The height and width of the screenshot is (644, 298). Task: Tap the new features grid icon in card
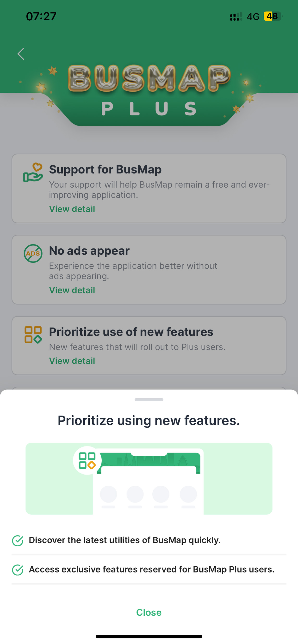pos(33,335)
